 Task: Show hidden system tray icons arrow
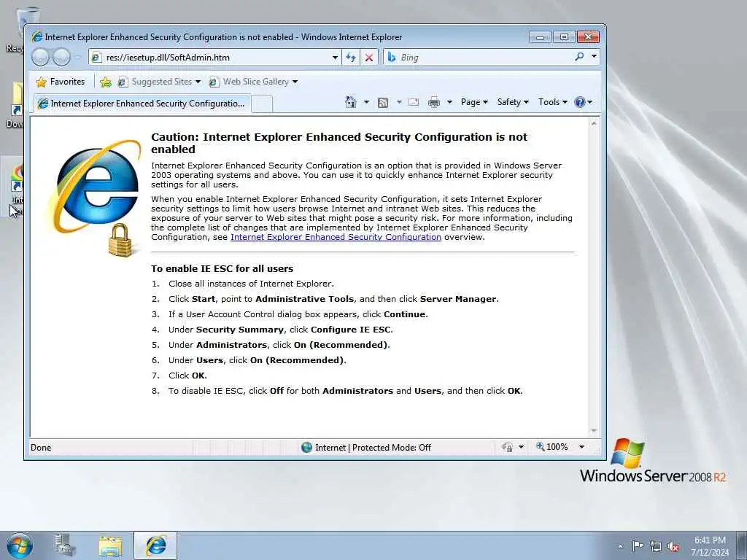[620, 546]
